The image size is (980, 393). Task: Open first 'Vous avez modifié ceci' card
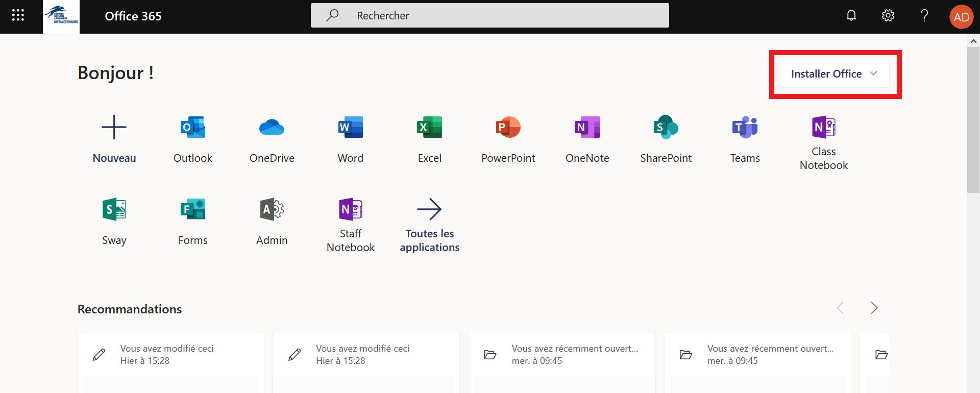click(170, 363)
